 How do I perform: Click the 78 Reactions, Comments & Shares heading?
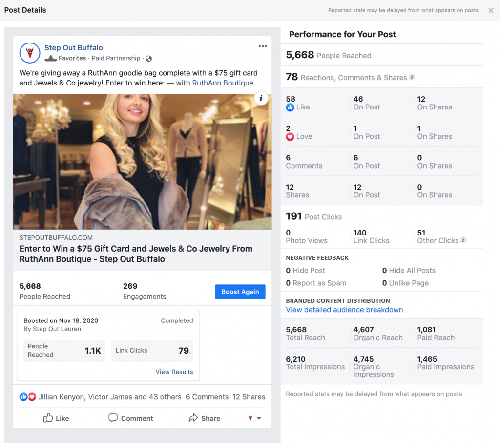click(346, 77)
